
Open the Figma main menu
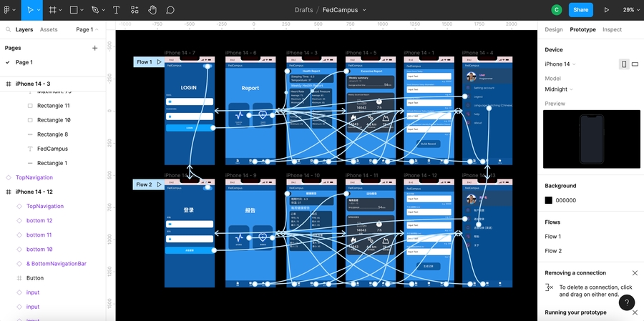[x=9, y=10]
